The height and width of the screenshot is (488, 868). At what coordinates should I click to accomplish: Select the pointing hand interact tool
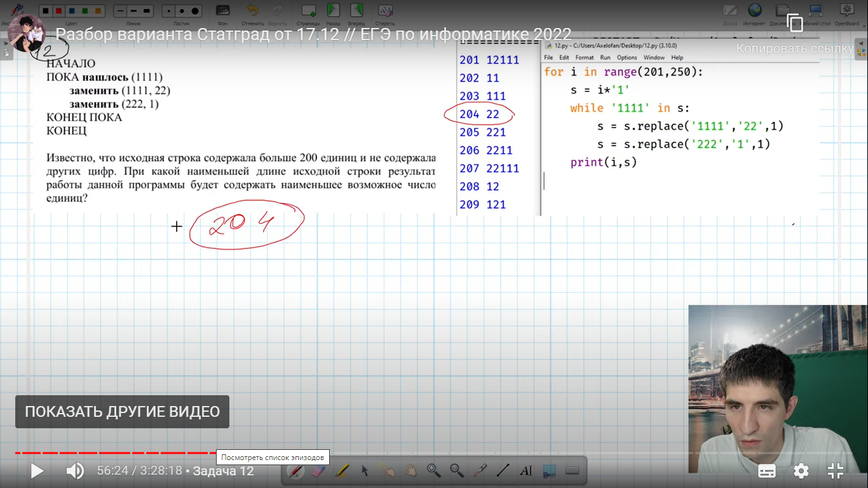tap(388, 471)
